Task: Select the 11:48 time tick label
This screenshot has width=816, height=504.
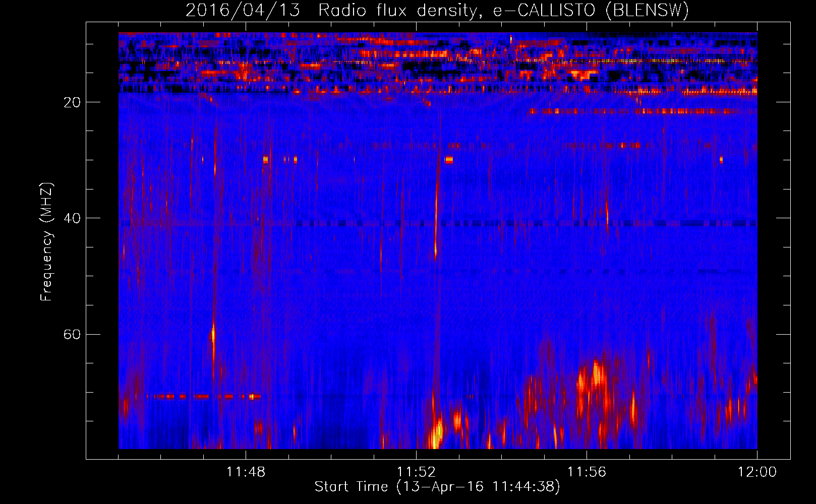Action: pos(246,472)
